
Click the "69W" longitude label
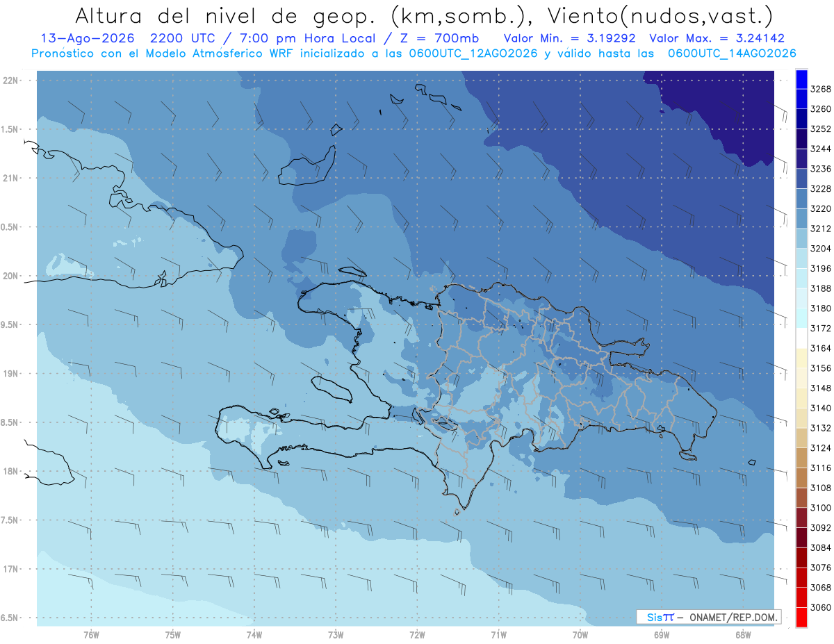coord(662,634)
